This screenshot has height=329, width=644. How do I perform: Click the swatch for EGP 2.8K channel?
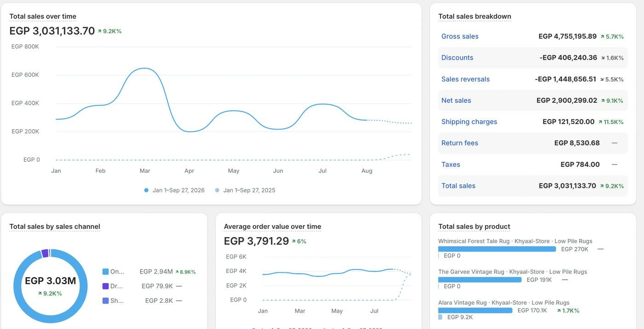[x=106, y=301]
